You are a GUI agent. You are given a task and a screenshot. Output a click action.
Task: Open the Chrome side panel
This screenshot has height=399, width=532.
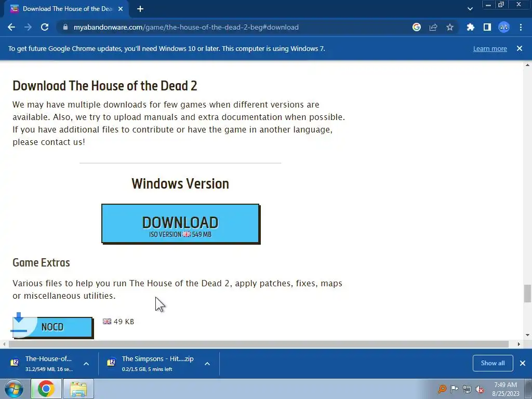pyautogui.click(x=487, y=27)
